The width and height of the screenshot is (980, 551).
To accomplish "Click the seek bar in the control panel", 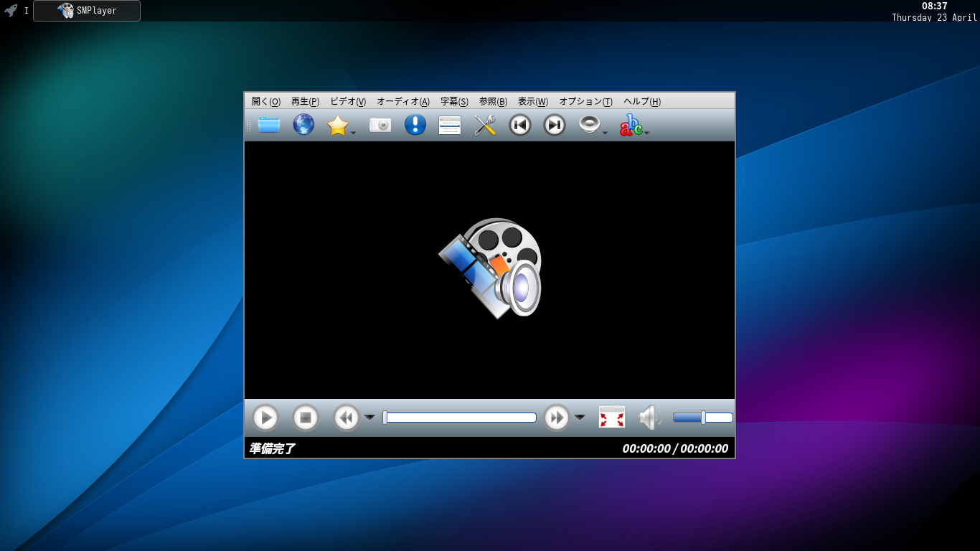I will pyautogui.click(x=459, y=418).
